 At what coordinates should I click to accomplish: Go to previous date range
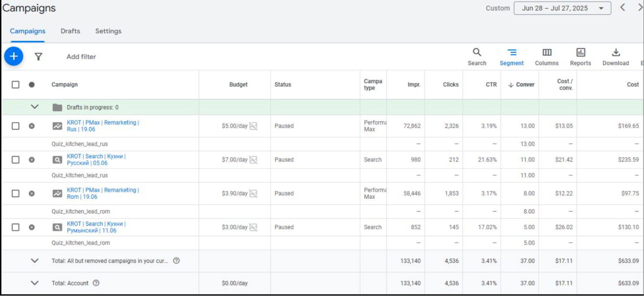622,8
